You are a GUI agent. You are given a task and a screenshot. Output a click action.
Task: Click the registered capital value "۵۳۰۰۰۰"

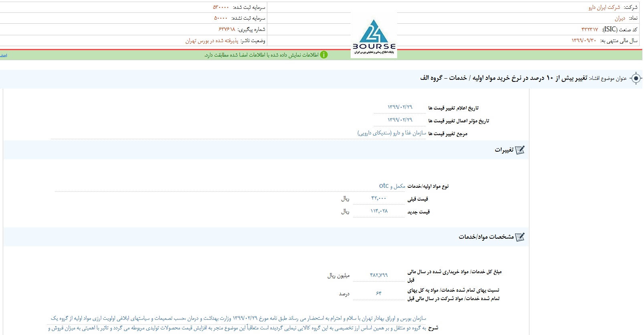coord(221,7)
